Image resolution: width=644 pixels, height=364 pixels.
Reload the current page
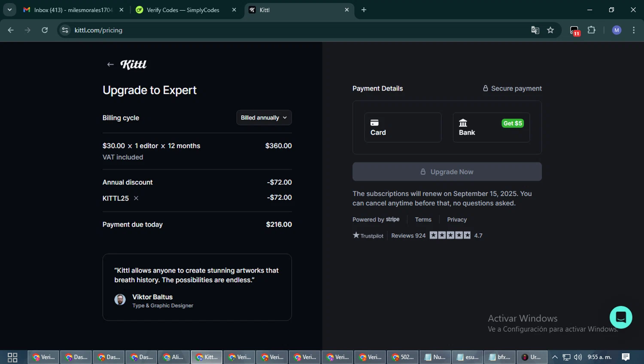45,30
